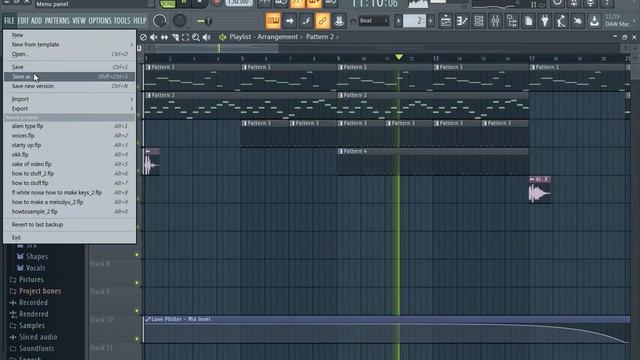Viewport: 640px width, 360px height.
Task: Open recent project howtosample_2.flp
Action: point(69,212)
